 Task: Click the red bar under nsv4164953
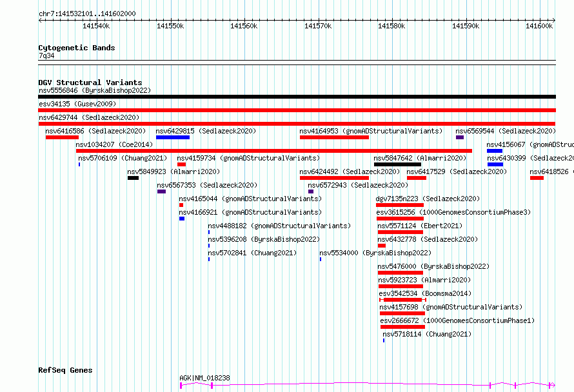pos(334,137)
